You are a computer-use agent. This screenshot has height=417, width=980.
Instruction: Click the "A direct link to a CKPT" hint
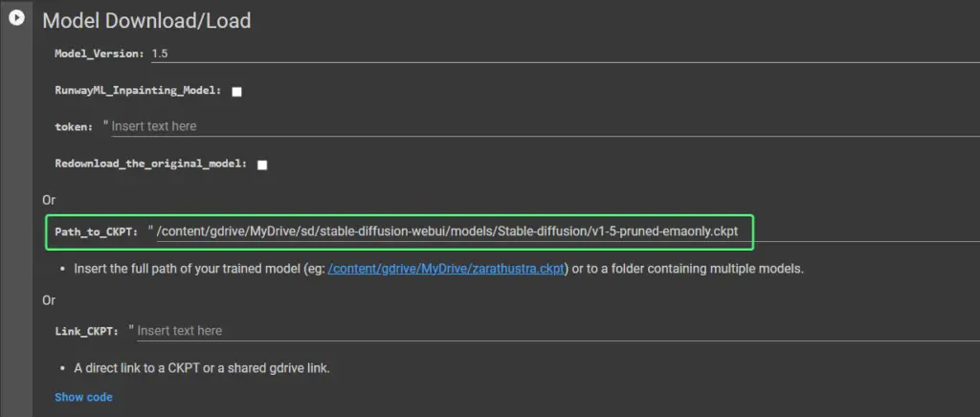click(202, 368)
